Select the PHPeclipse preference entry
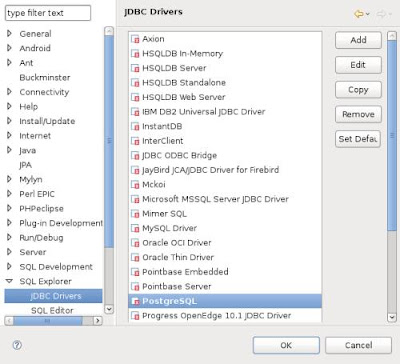The width and height of the screenshot is (400, 364). (41, 209)
